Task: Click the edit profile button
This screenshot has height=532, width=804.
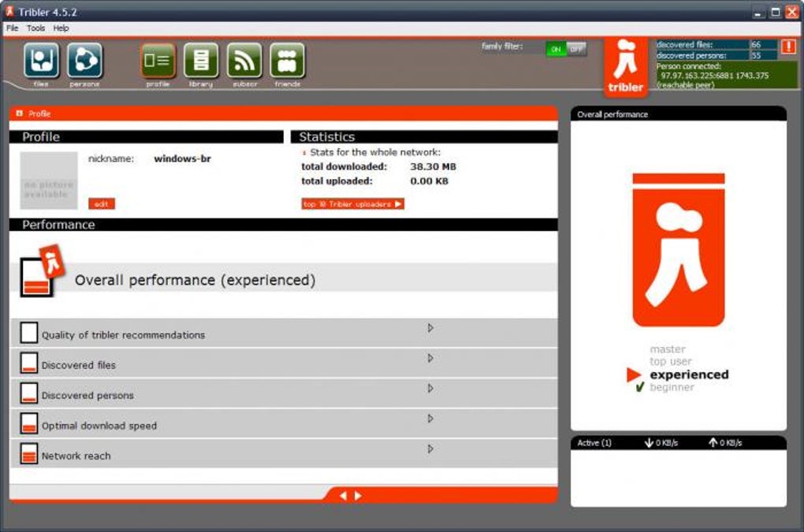Action: tap(102, 204)
